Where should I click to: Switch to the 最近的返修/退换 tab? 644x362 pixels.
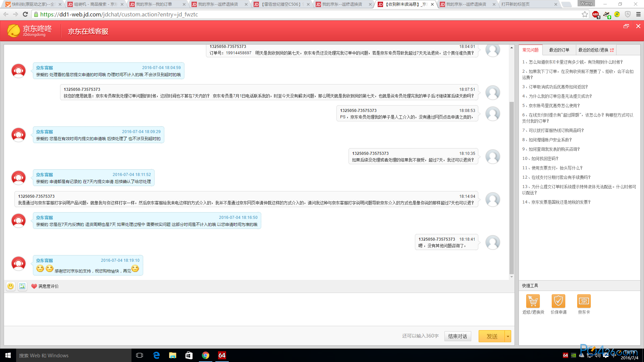tap(596, 50)
